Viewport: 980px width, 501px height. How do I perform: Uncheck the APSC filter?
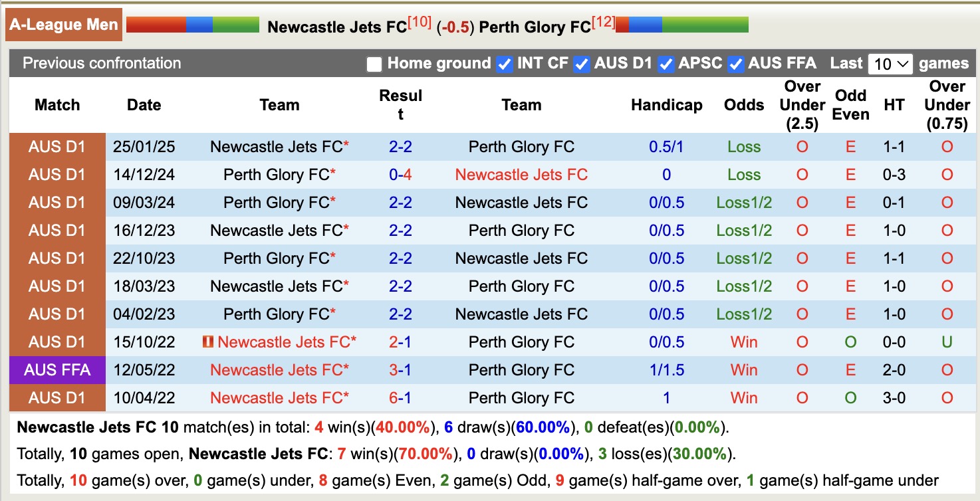[666, 64]
